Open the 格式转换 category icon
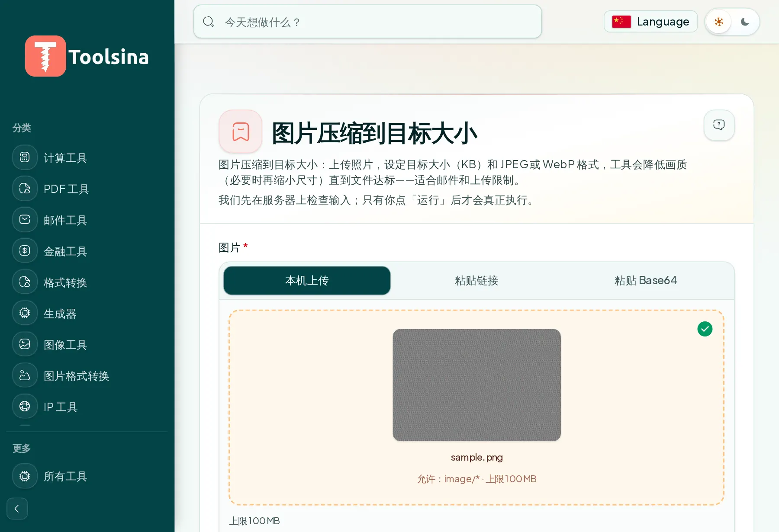Viewport: 779px width, 532px height. tap(25, 282)
